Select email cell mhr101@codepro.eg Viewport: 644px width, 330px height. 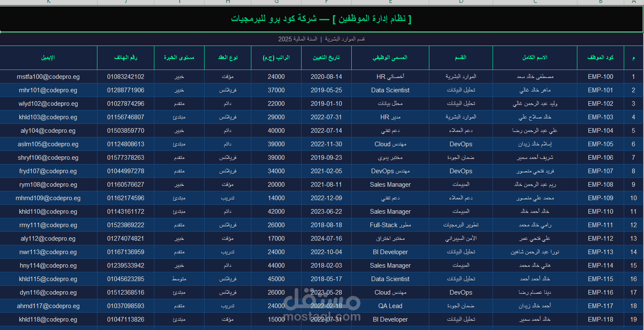49,90
